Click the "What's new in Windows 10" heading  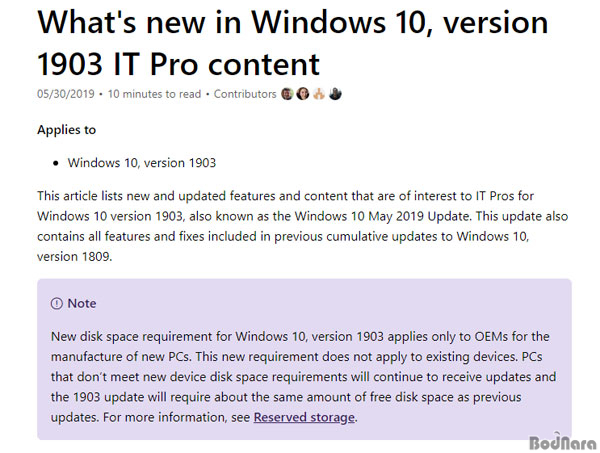point(293,23)
